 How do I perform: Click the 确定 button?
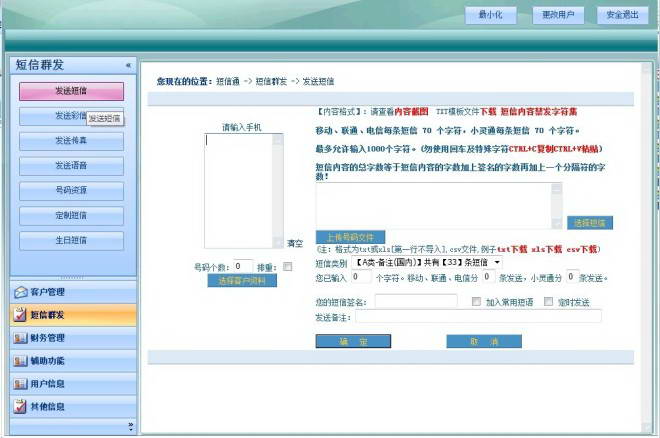point(353,341)
